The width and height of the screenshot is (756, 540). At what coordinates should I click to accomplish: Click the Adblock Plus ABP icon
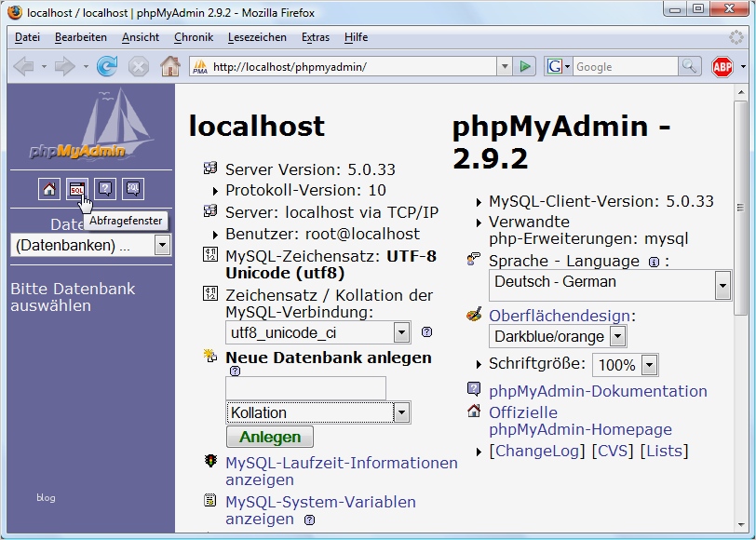(722, 66)
